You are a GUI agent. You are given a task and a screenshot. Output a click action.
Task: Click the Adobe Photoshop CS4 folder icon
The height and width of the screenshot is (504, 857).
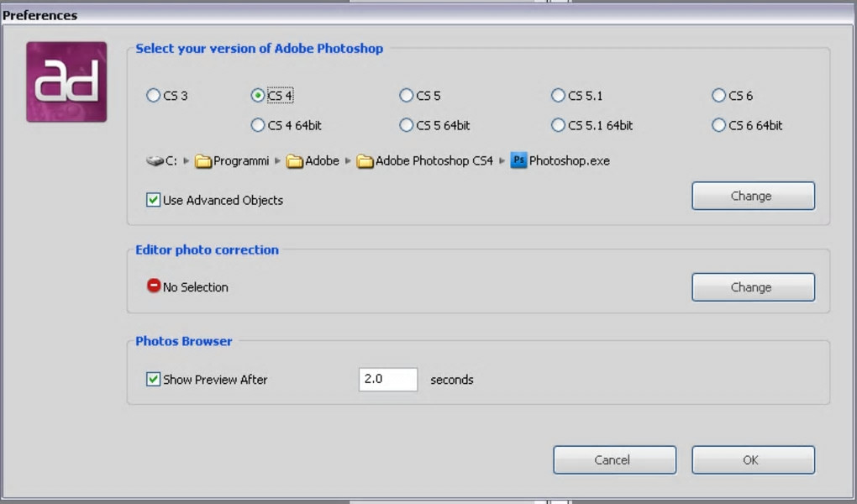(365, 160)
